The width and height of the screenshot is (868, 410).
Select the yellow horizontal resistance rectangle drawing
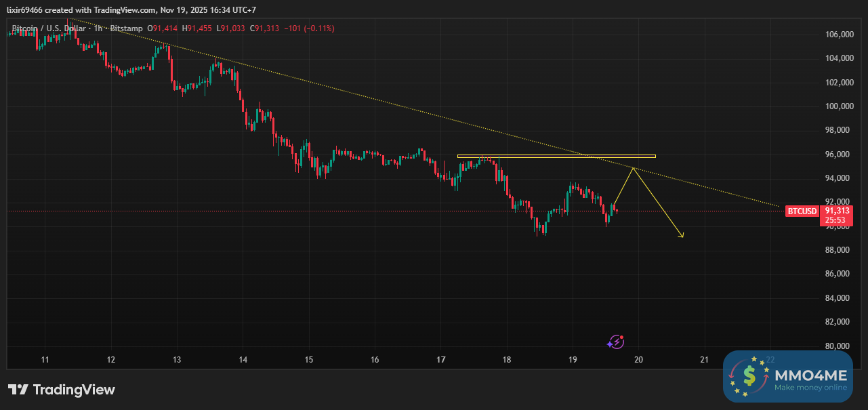[x=556, y=157]
